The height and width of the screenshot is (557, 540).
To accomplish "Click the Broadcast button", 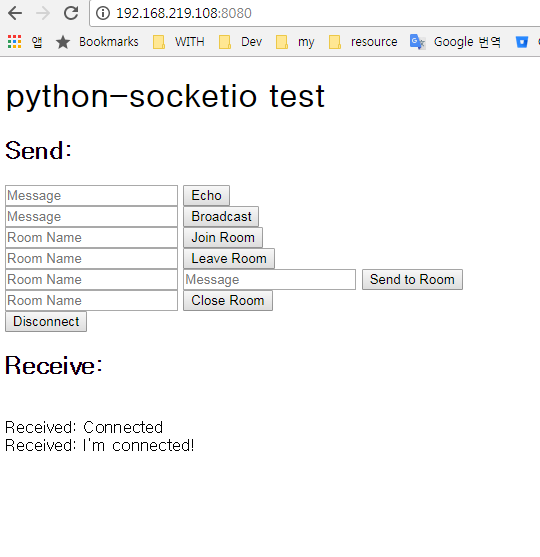I will pyautogui.click(x=221, y=216).
